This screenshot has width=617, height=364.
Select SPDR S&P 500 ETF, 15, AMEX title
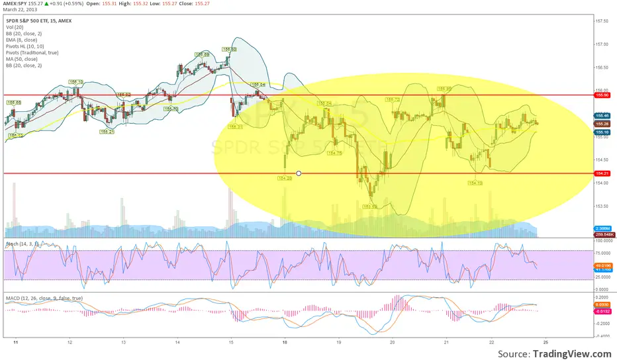coord(38,21)
